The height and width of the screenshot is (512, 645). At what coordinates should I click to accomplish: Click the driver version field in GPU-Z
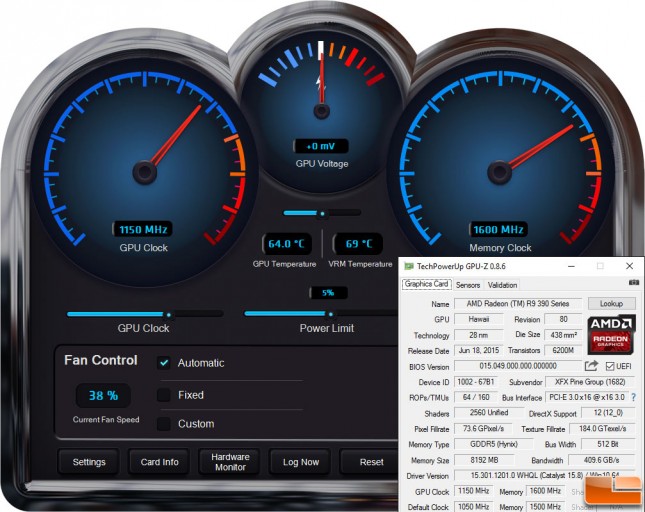[543, 475]
